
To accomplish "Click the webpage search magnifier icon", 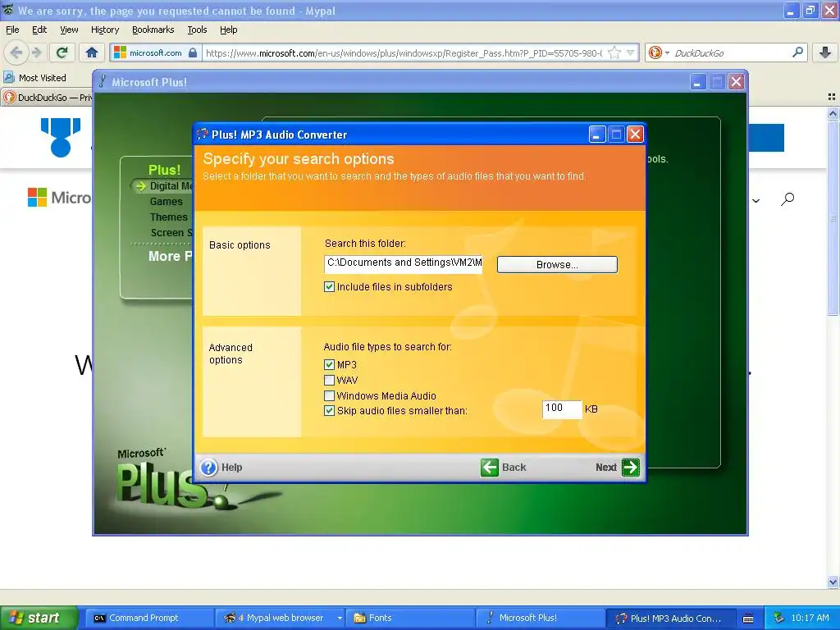I will pyautogui.click(x=787, y=199).
